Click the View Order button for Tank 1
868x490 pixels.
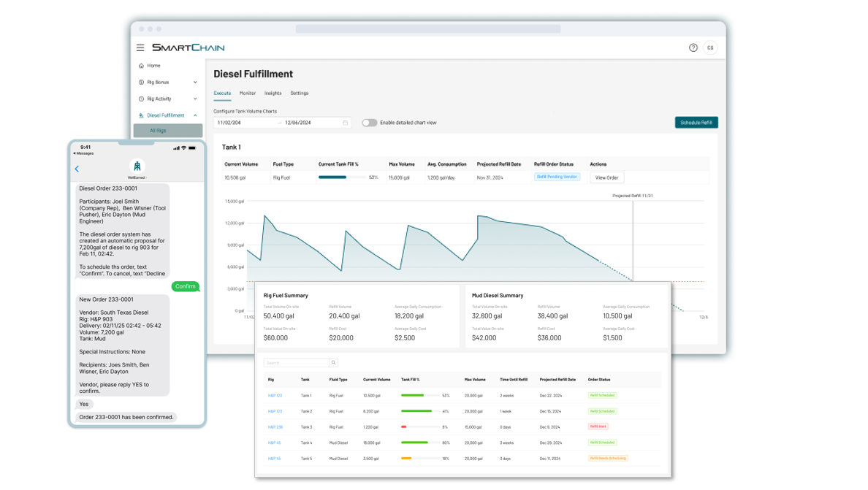(x=606, y=177)
